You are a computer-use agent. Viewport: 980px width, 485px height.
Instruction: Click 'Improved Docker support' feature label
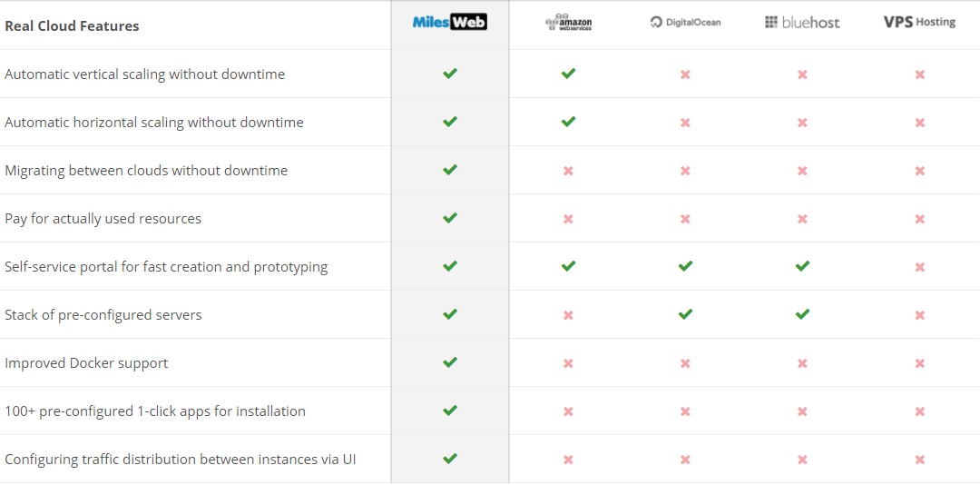click(x=87, y=363)
